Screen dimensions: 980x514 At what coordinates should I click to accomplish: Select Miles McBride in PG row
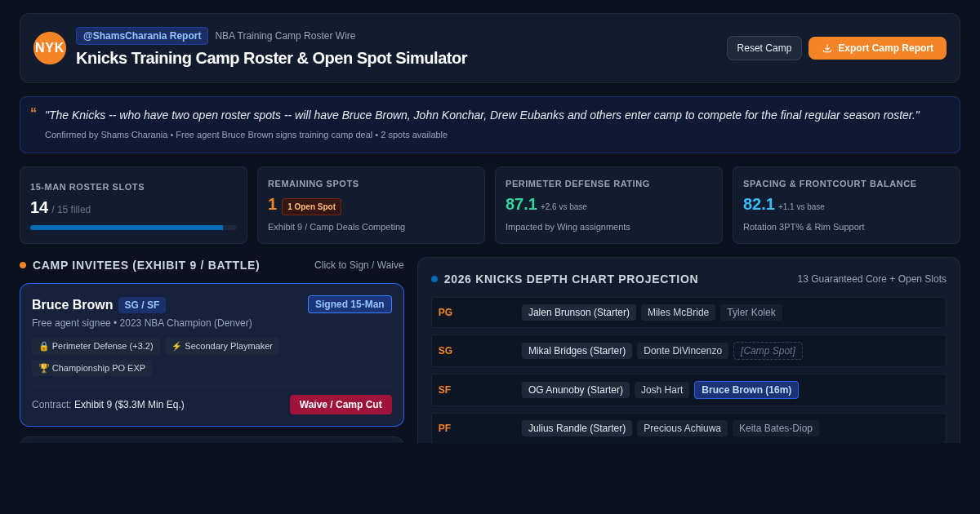[678, 312]
